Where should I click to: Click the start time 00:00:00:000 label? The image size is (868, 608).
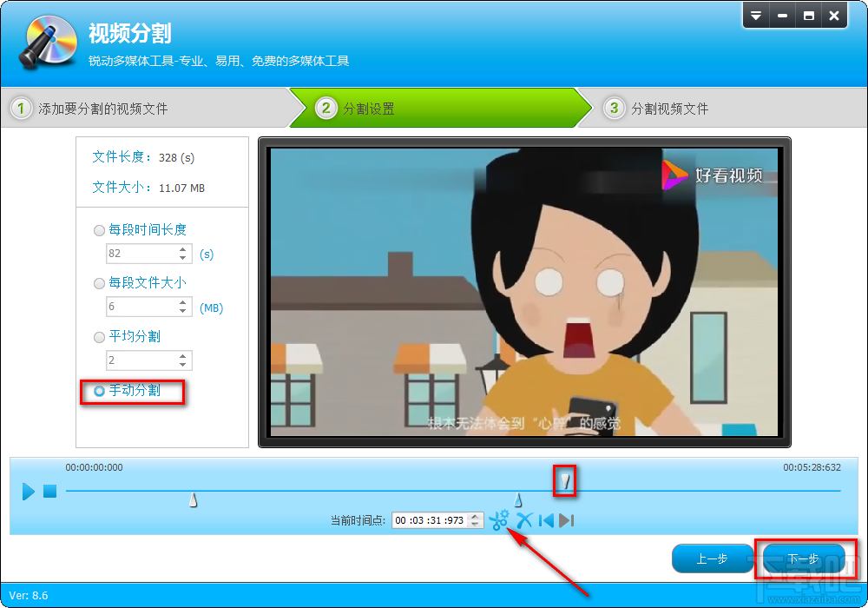[x=94, y=467]
